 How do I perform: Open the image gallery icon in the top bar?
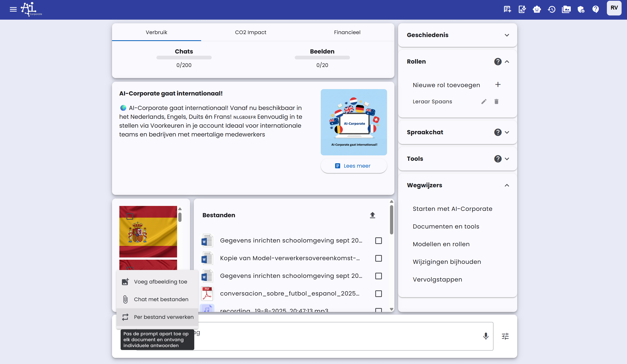[566, 9]
